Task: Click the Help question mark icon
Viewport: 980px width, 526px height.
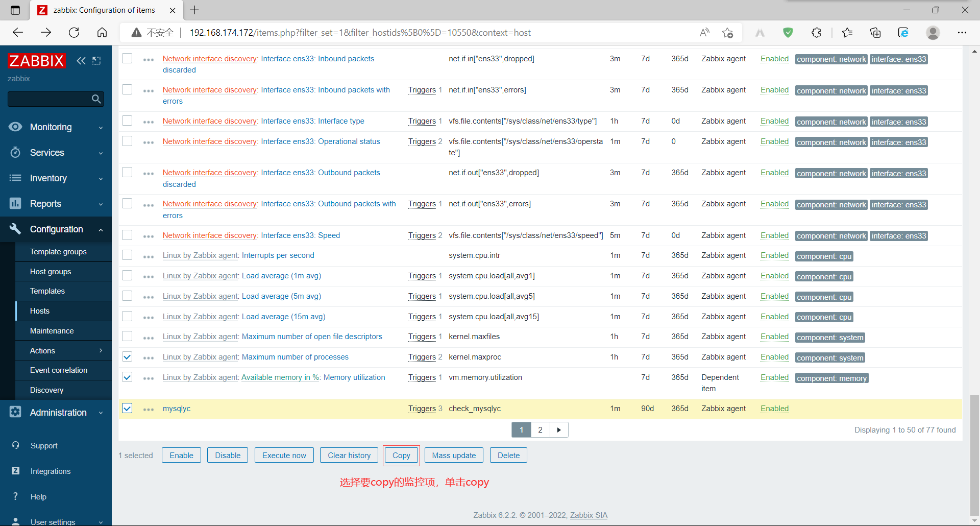Action: (x=15, y=496)
